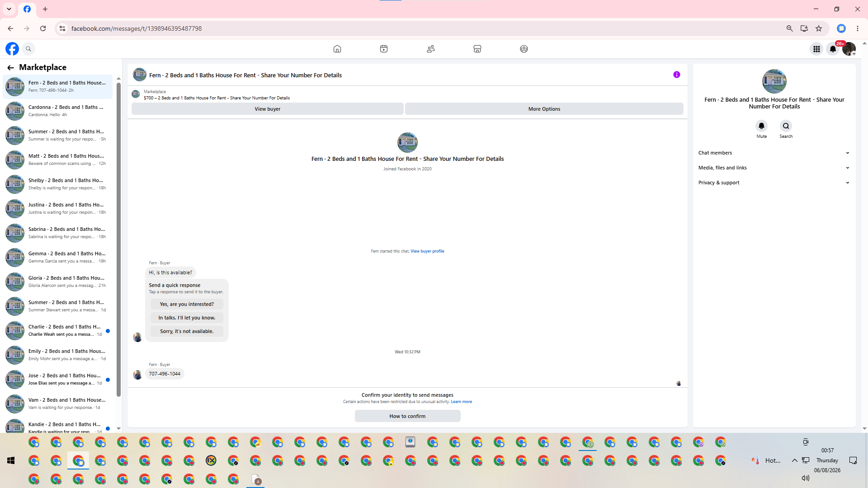Open the taskbar volume icon
The image size is (868, 488).
806,478
